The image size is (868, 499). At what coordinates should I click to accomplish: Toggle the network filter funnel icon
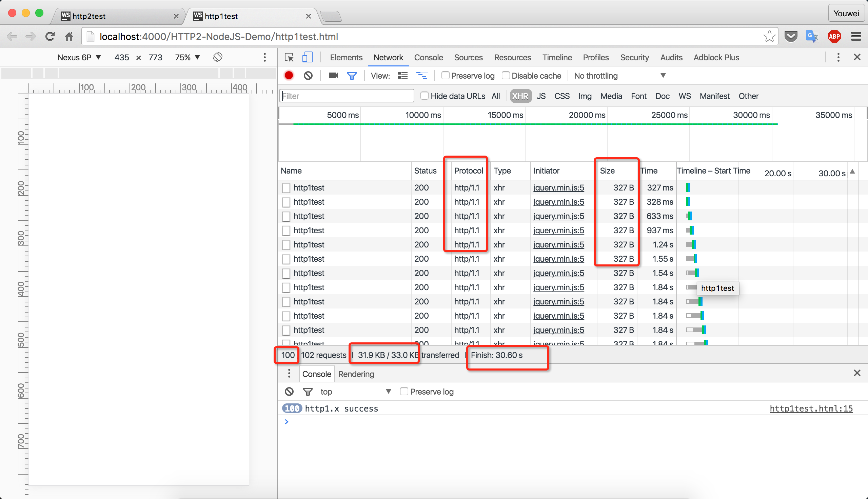click(352, 75)
